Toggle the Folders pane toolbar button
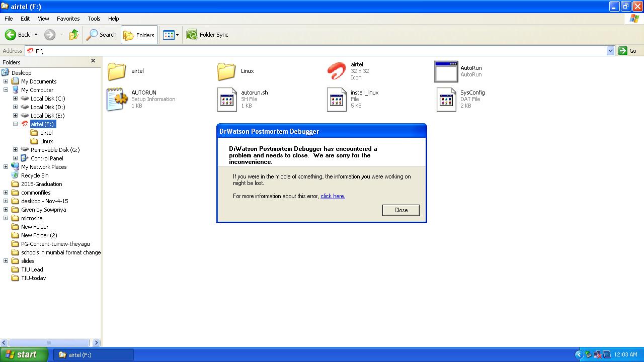The width and height of the screenshot is (644, 362). (x=139, y=35)
